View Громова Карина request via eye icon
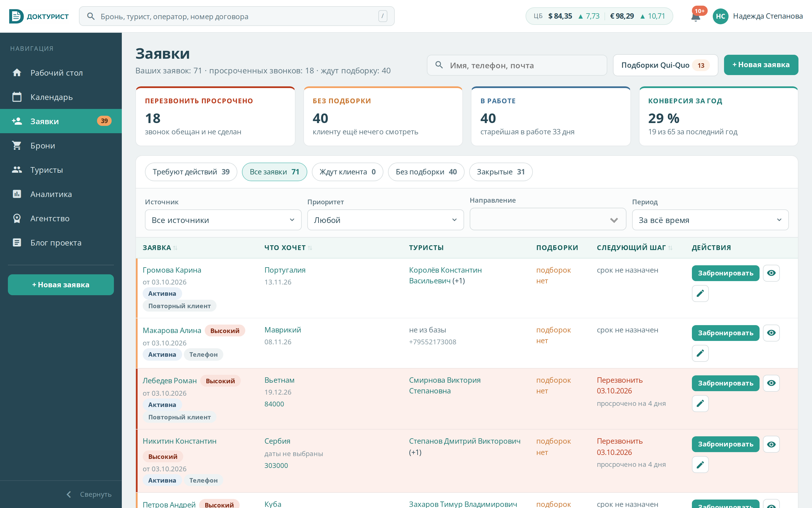 point(771,273)
